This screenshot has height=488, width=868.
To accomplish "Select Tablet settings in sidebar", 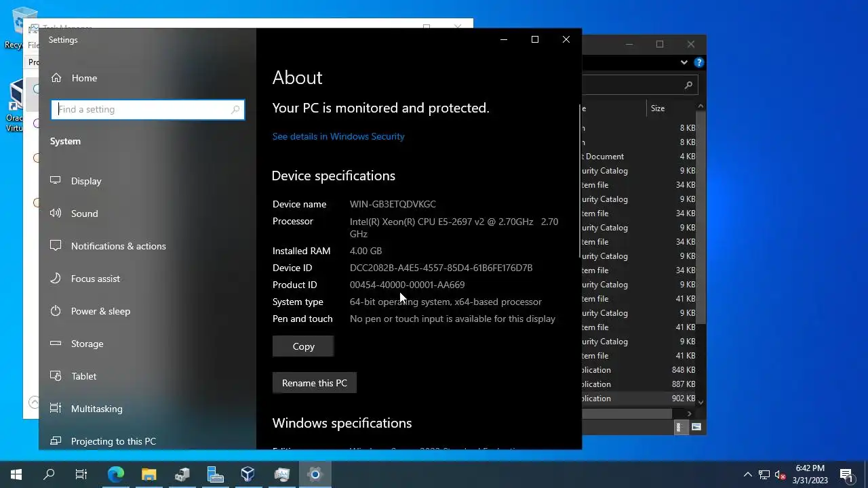I will click(x=83, y=376).
